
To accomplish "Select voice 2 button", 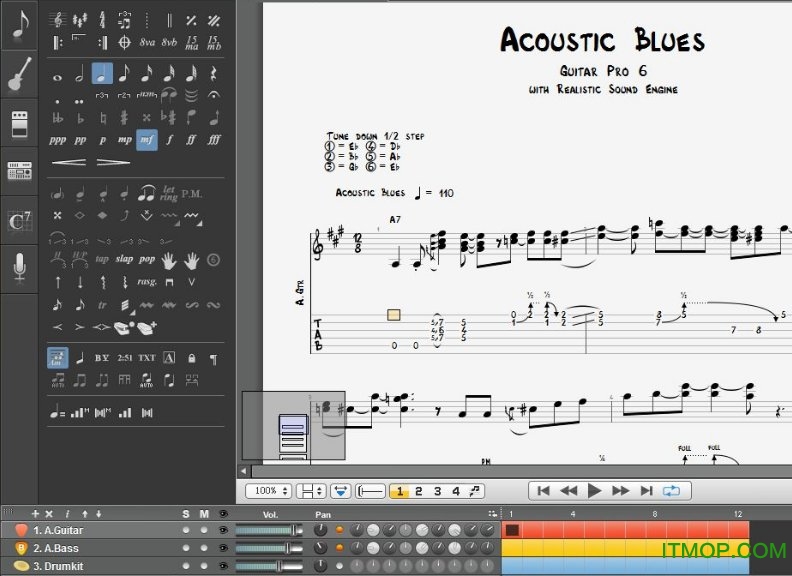I will [x=418, y=491].
